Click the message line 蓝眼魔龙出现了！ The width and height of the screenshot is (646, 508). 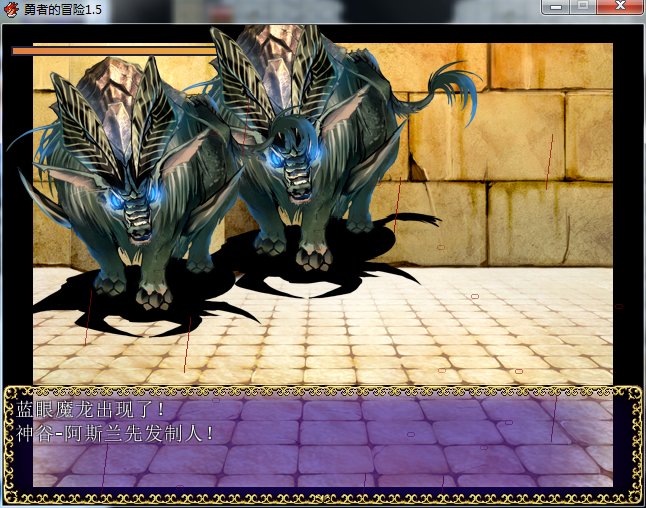pyautogui.click(x=90, y=410)
